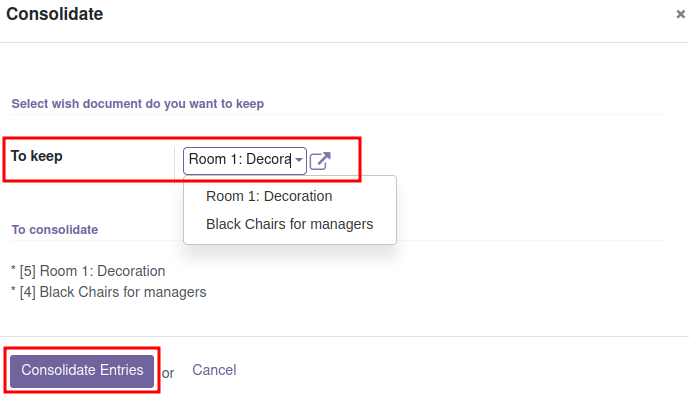Image resolution: width=689 pixels, height=401 pixels.
Task: Open the external link icon beside To keep
Action: click(x=320, y=161)
